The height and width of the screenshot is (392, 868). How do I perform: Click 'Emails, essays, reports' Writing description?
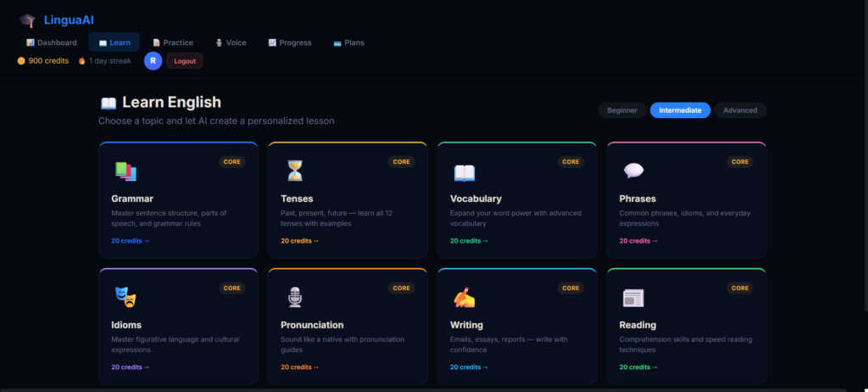[x=509, y=344]
